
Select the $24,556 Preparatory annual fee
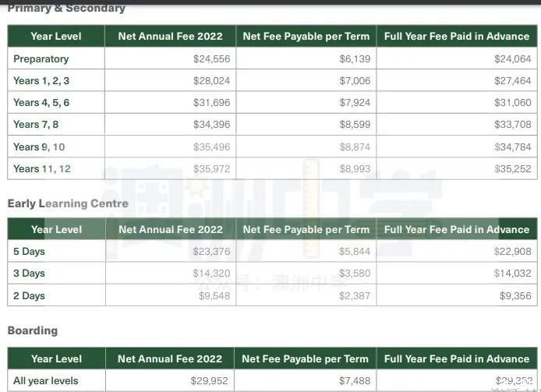click(x=211, y=59)
